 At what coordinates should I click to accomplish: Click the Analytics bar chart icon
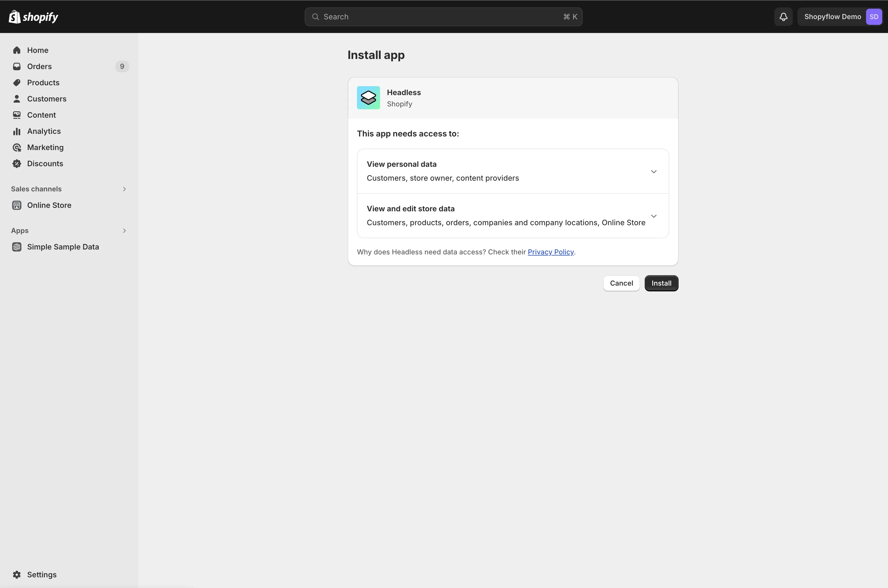[x=17, y=131]
